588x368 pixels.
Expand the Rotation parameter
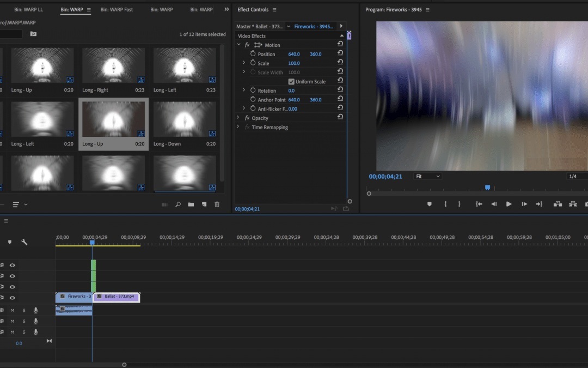tap(244, 90)
